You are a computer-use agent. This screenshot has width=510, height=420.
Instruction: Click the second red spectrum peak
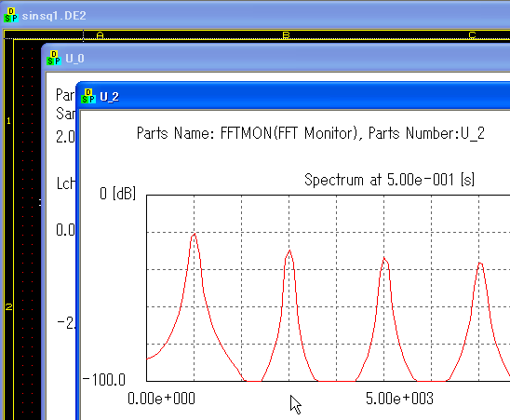289,251
